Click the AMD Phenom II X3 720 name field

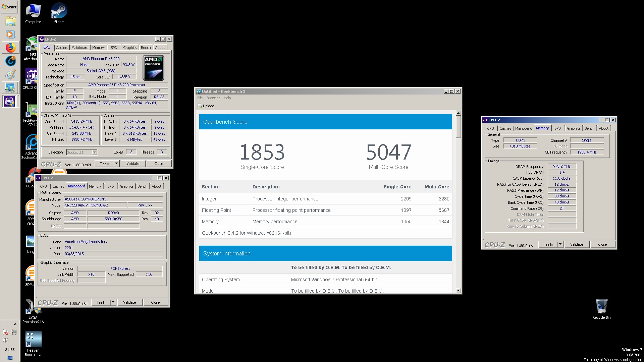101,59
